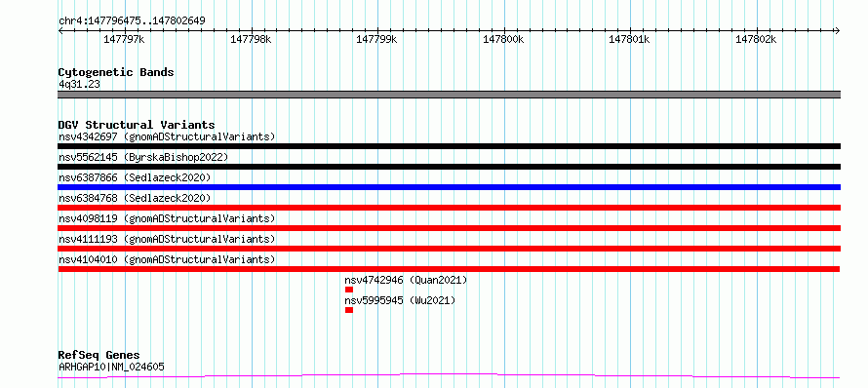Click small red nsv4742946 variant block

tap(349, 290)
